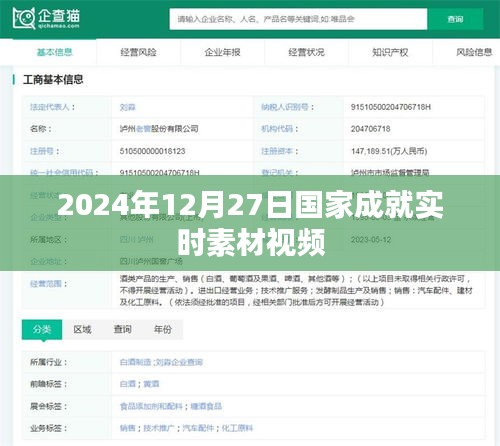This screenshot has width=500, height=446.
Task: Open the 企业年报 tab
Action: [222, 52]
